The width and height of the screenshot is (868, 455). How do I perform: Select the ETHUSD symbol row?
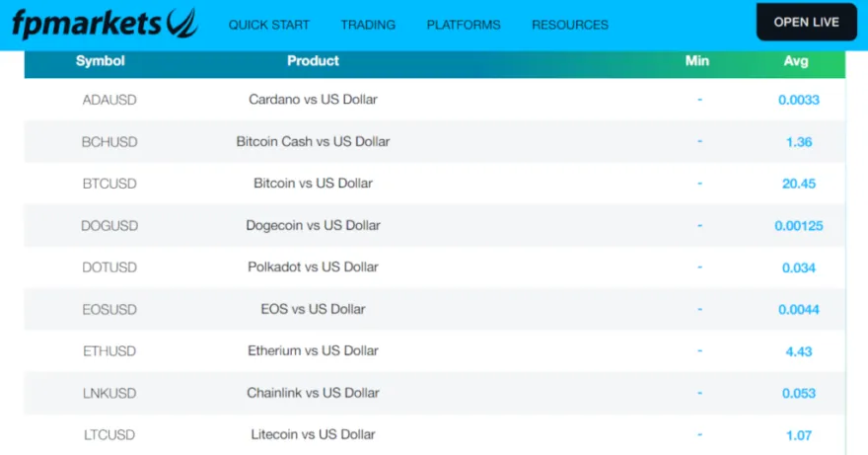(108, 350)
